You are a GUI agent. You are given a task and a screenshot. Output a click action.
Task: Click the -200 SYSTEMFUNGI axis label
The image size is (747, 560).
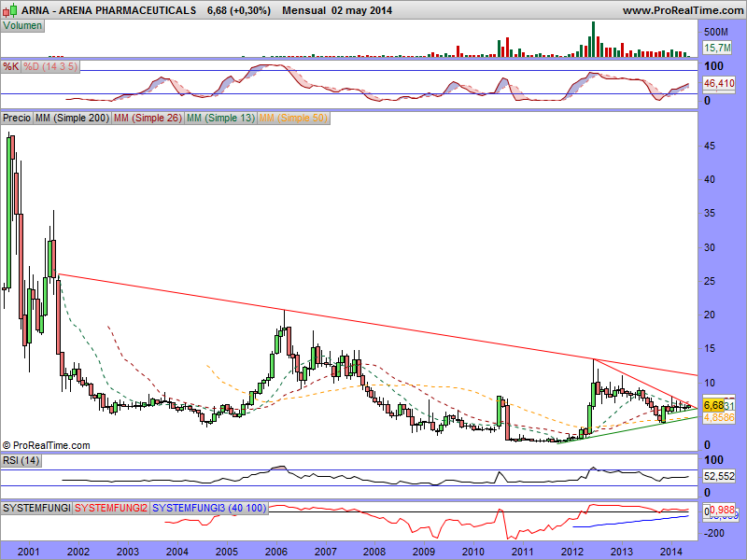tap(713, 533)
